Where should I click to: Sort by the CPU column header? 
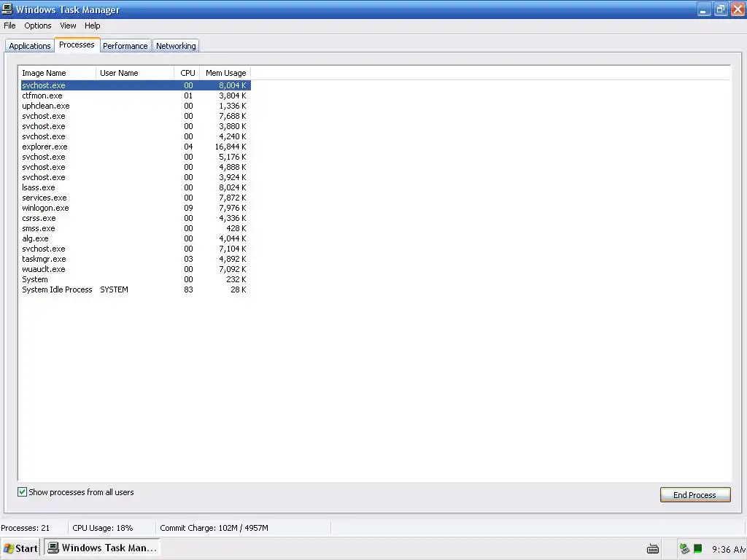tap(187, 73)
